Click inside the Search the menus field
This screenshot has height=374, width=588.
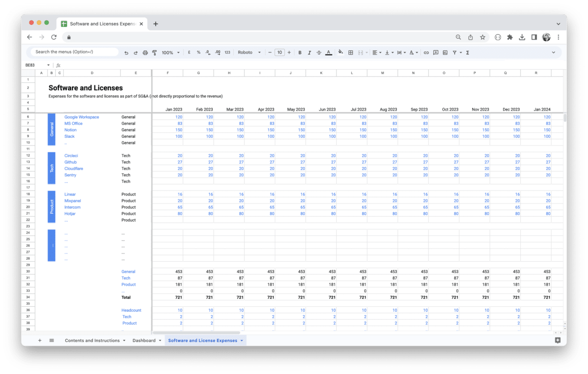click(73, 51)
